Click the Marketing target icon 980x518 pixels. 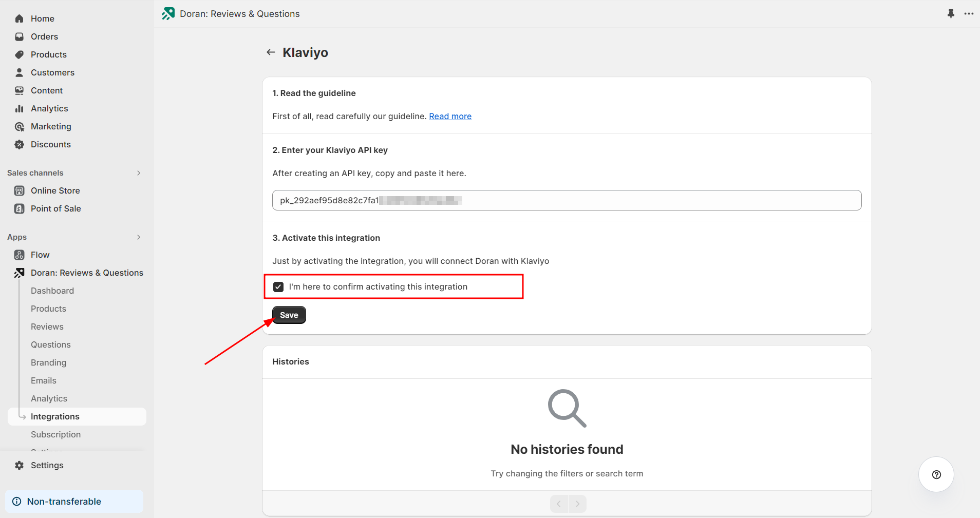[20, 126]
